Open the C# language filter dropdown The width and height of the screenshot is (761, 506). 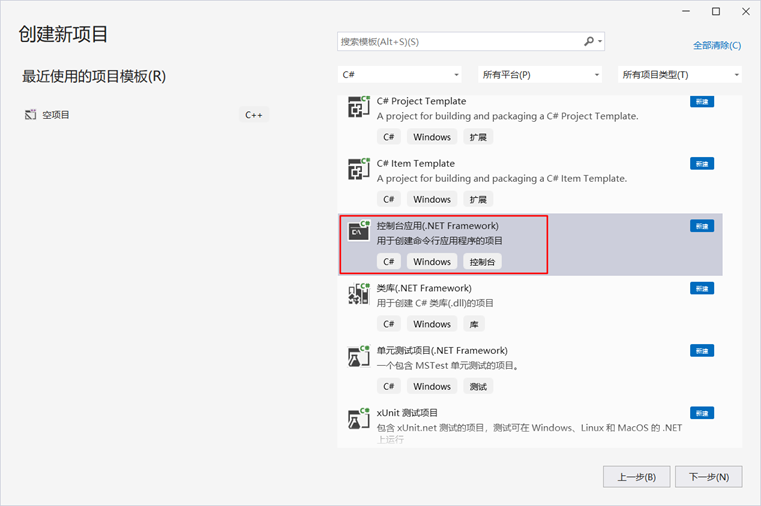tap(399, 75)
